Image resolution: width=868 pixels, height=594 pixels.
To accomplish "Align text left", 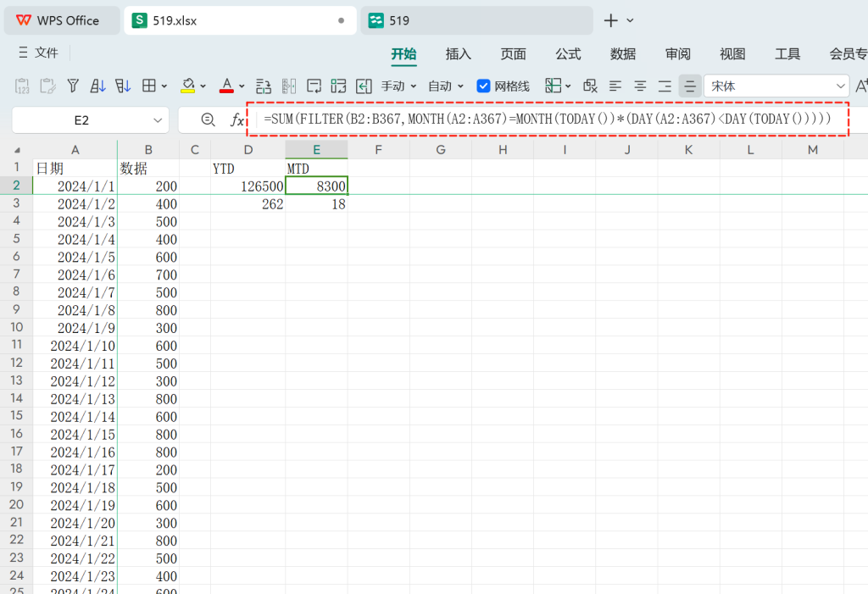I will click(615, 86).
